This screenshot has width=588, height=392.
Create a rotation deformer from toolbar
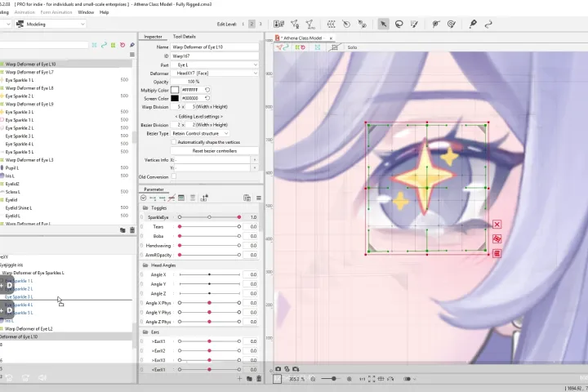[x=346, y=24]
